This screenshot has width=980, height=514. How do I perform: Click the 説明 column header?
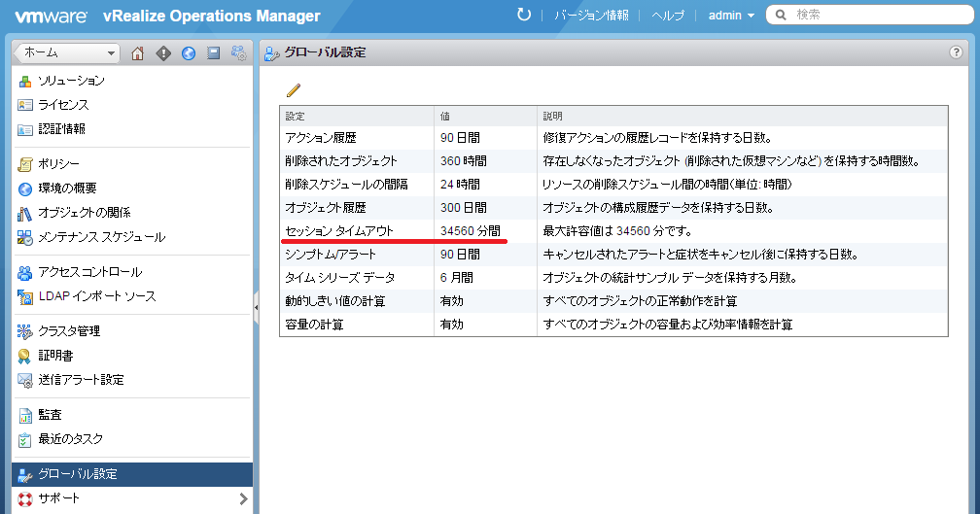click(x=743, y=117)
